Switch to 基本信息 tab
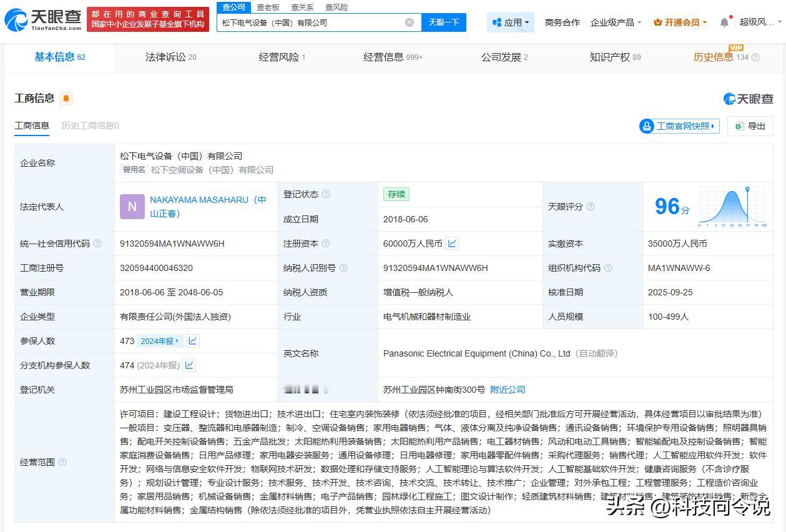 point(60,57)
